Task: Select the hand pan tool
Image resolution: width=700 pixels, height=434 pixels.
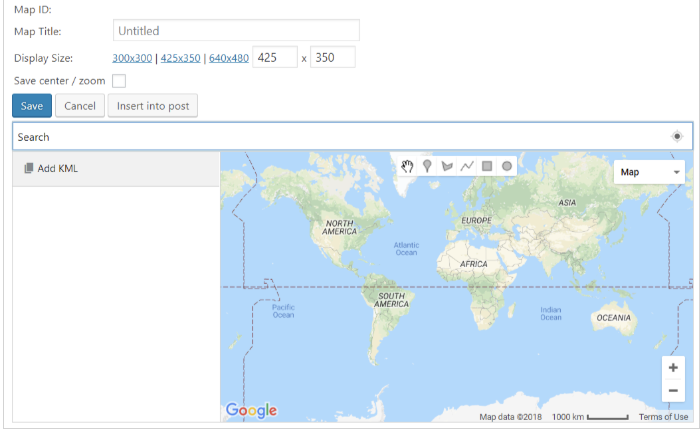Action: [x=407, y=166]
